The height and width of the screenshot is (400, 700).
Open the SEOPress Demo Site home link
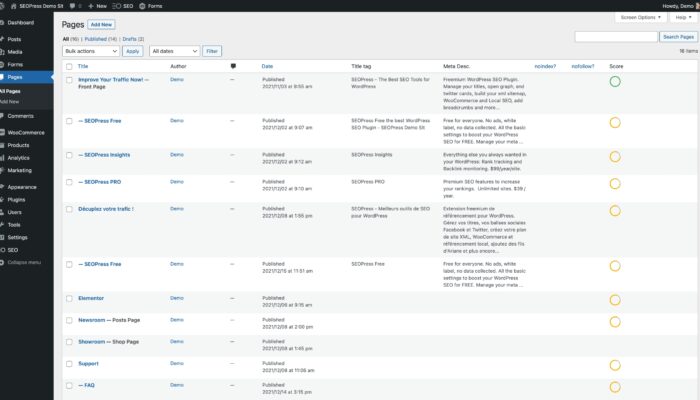(37, 6)
